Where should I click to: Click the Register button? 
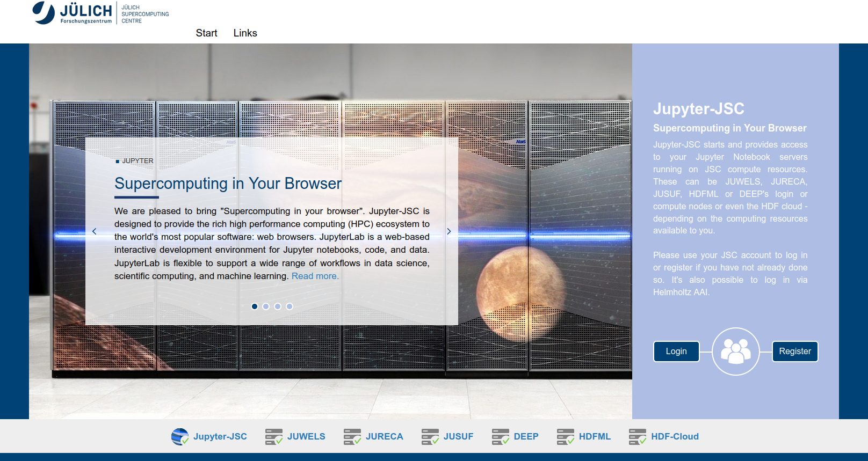[x=795, y=352]
